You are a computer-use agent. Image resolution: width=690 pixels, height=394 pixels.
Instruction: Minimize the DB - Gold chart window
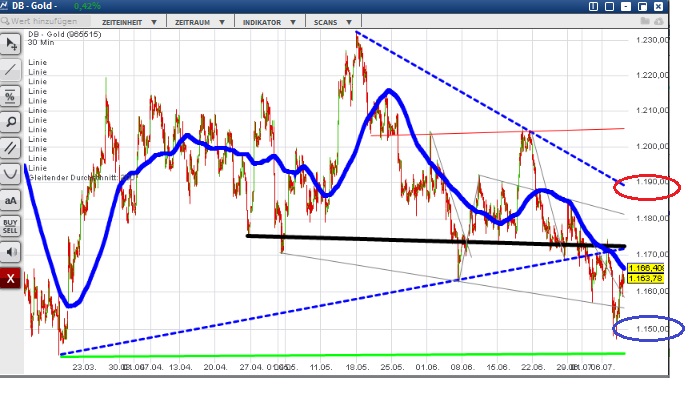click(626, 6)
